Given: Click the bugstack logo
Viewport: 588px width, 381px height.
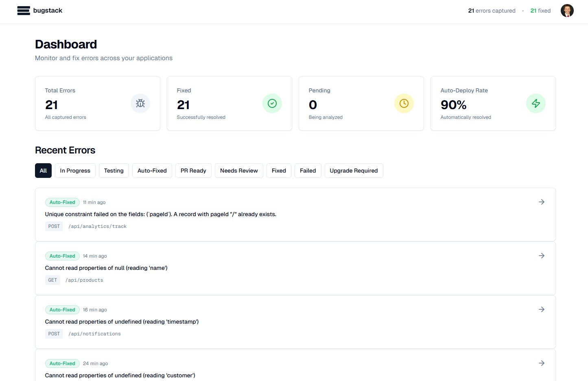Looking at the screenshot, I should 48,11.
